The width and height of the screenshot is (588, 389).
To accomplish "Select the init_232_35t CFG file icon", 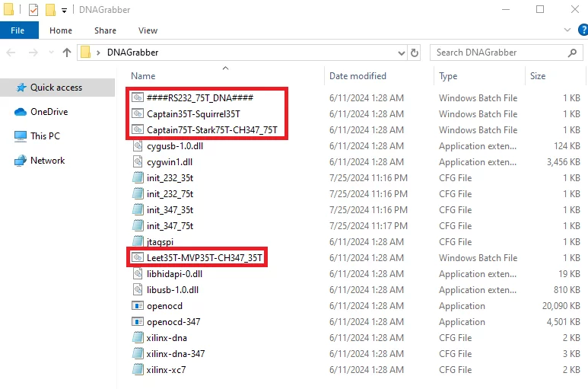I will (x=138, y=178).
